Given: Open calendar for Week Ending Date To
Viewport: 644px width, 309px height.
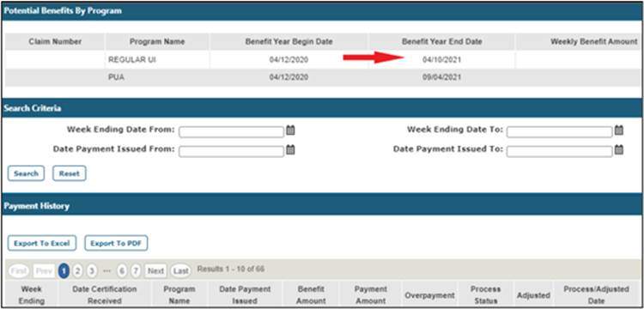Looking at the screenshot, I should click(618, 131).
